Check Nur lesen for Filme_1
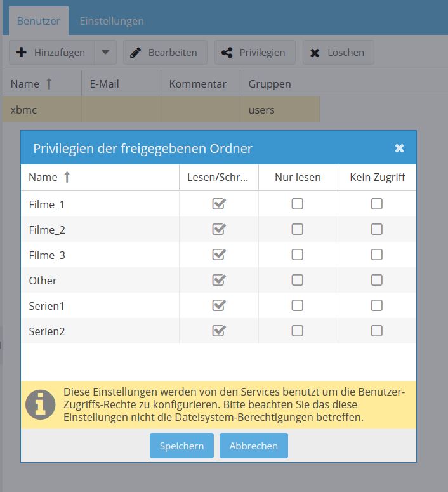Viewport: 448px width, 492px height. pos(298,204)
